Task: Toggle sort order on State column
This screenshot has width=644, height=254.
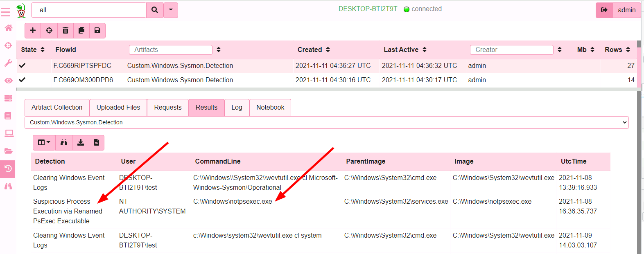Action: pyautogui.click(x=42, y=50)
